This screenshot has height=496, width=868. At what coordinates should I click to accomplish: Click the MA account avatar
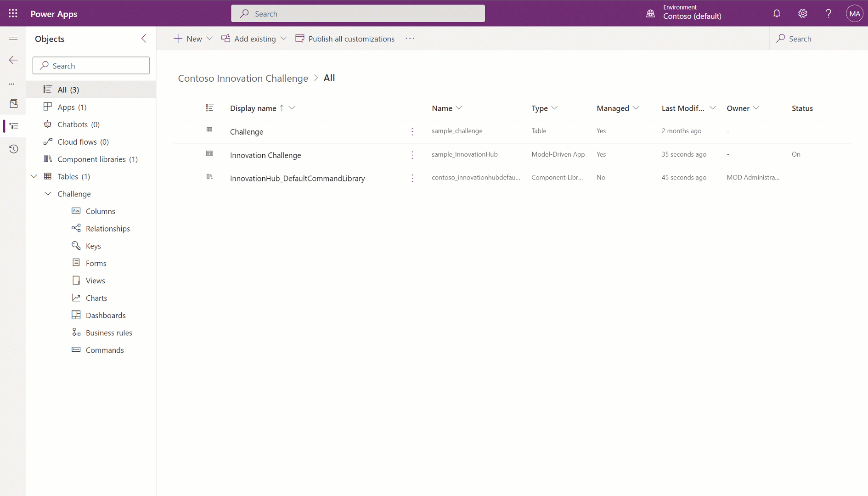coord(854,13)
